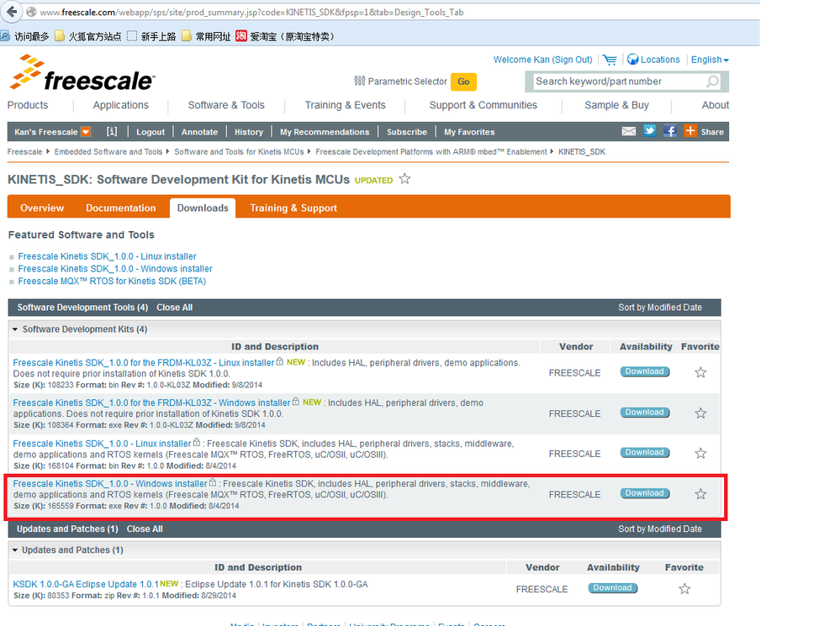The height and width of the screenshot is (626, 840).
Task: Click Subscribe in user toolbar
Action: click(407, 132)
